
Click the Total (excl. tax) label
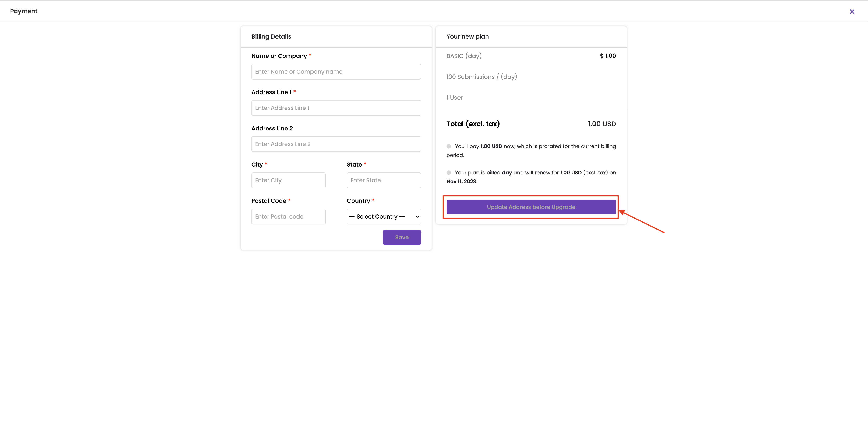coord(473,124)
